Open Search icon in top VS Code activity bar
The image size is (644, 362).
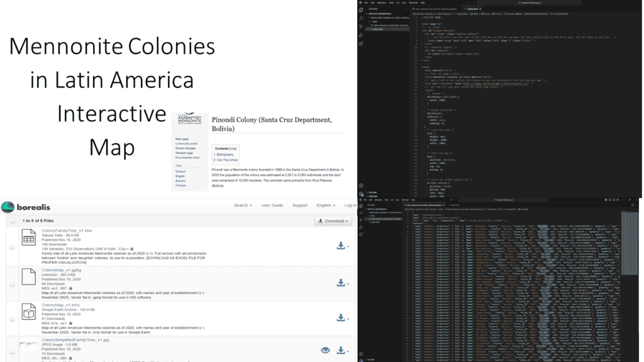click(361, 18)
